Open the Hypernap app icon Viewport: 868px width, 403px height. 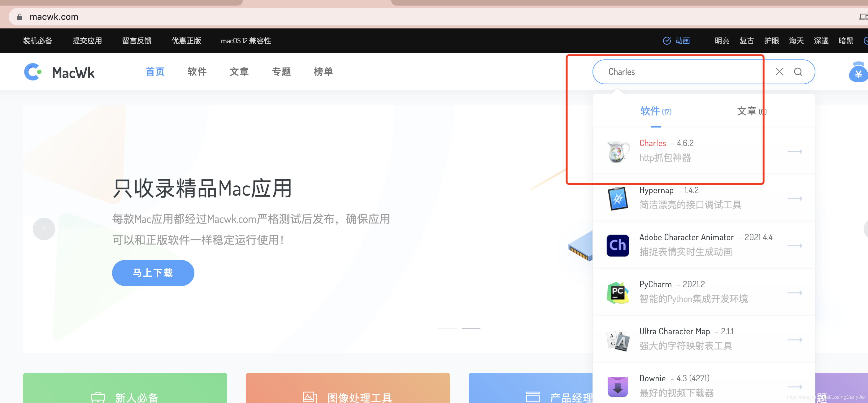618,198
